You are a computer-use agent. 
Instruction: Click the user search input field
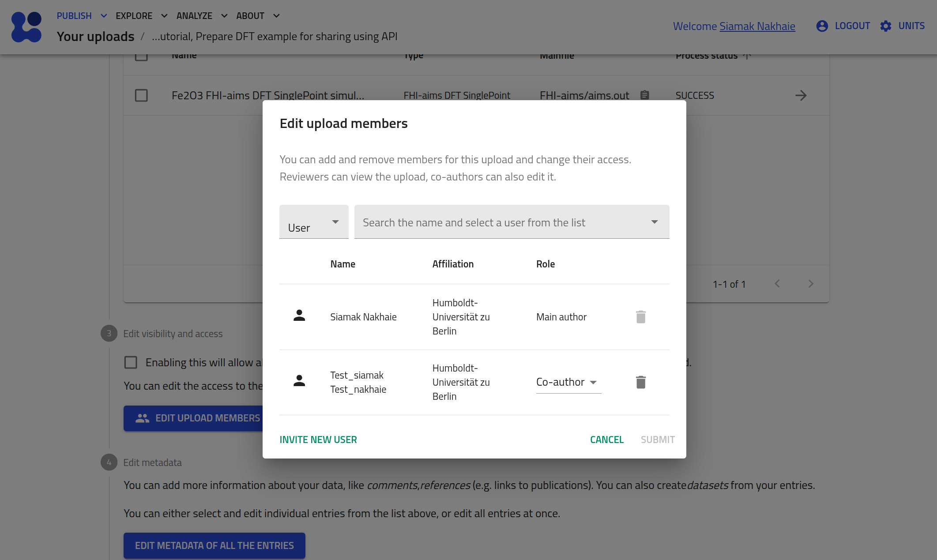pyautogui.click(x=485, y=222)
